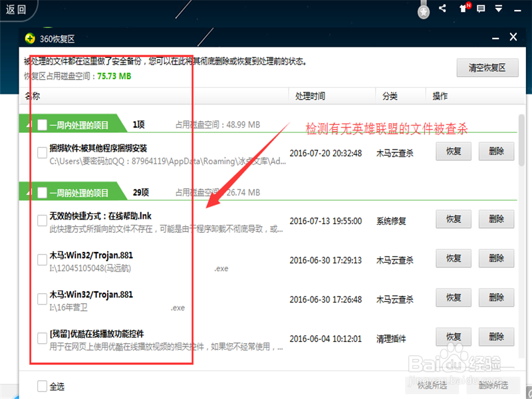Screen dimensions: 532x399
Task: Check the Trojan.881 16年营卫 item checkbox
Action: click(x=42, y=299)
